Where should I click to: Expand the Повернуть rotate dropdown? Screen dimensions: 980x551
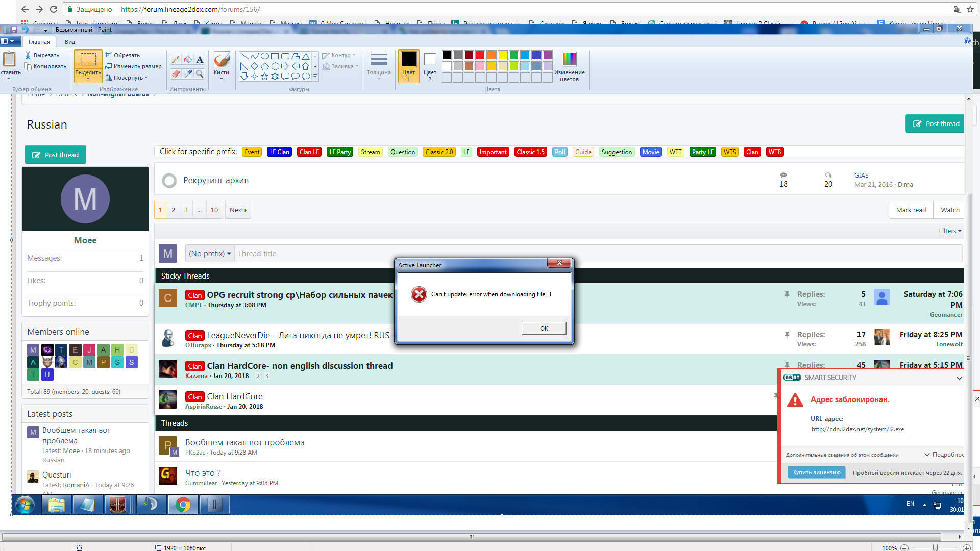(145, 78)
